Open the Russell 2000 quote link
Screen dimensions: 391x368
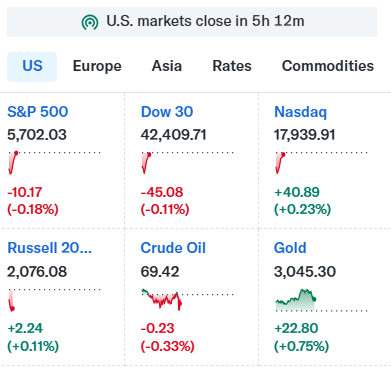click(x=49, y=248)
